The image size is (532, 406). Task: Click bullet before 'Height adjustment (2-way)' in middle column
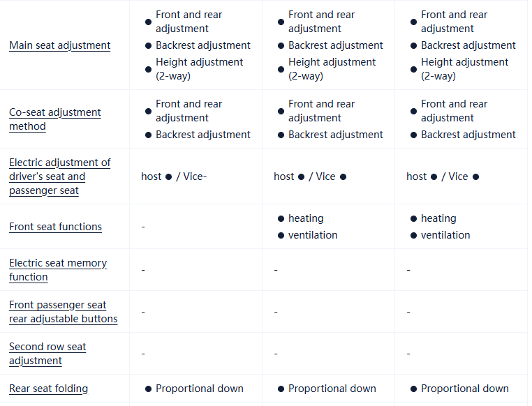pos(281,69)
